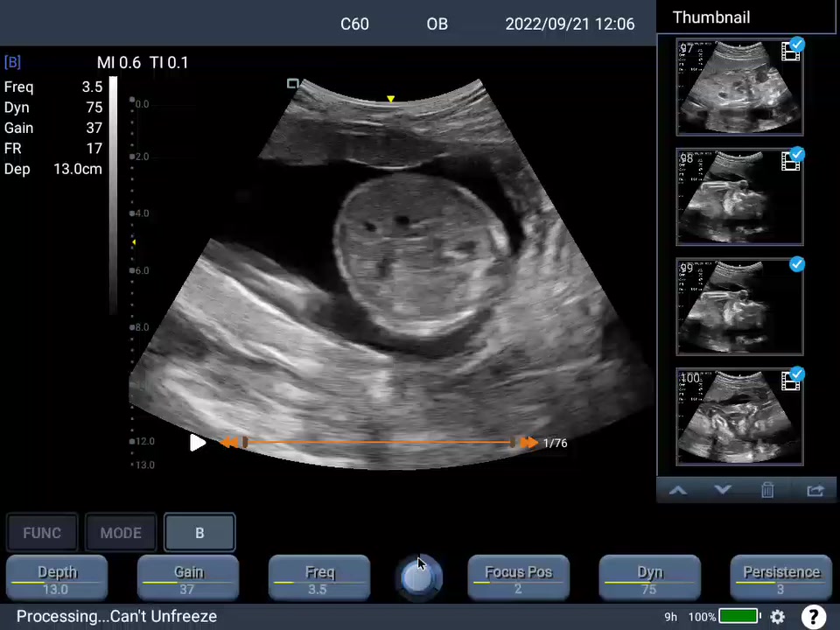Uncheck thumbnail 97 selection checkmark

[x=796, y=45]
